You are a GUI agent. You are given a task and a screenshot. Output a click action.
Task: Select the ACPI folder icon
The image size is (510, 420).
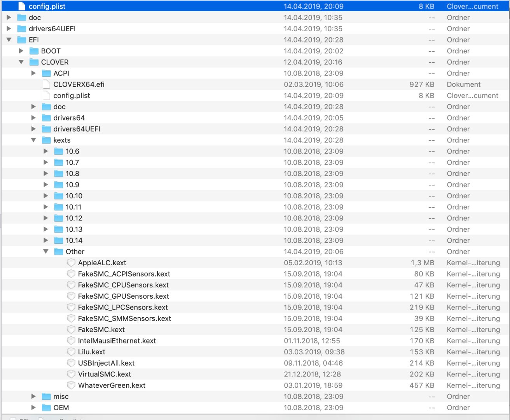pyautogui.click(x=46, y=73)
